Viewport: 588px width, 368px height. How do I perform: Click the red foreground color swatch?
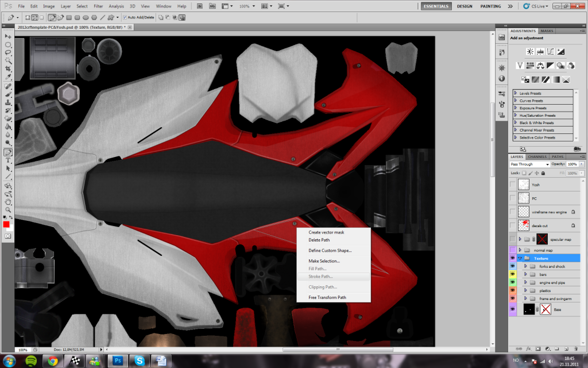pos(6,224)
